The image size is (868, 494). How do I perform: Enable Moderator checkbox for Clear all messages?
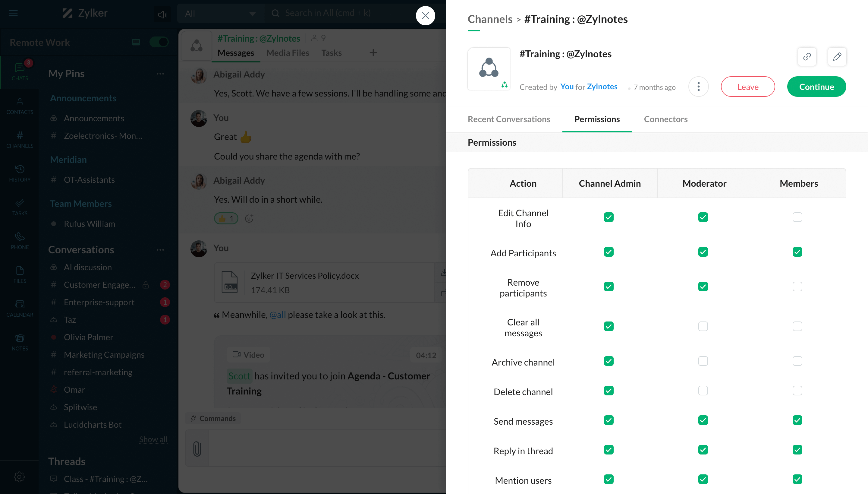tap(703, 326)
